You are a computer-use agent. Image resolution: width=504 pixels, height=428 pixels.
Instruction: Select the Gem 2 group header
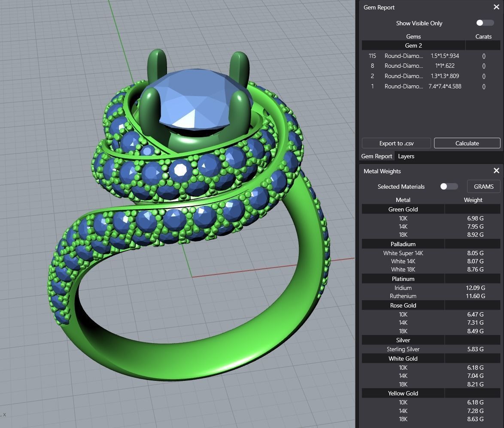pos(431,45)
